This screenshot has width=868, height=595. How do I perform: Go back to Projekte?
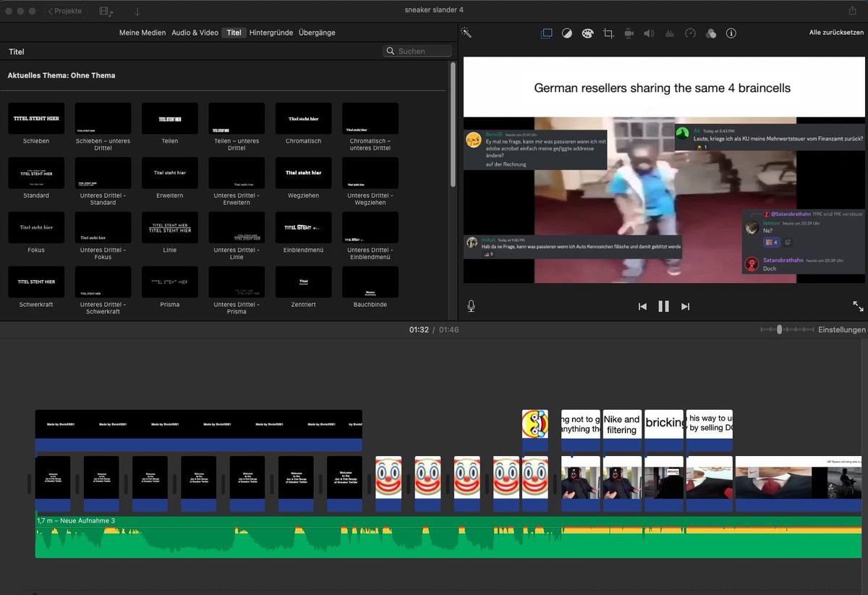click(x=66, y=11)
